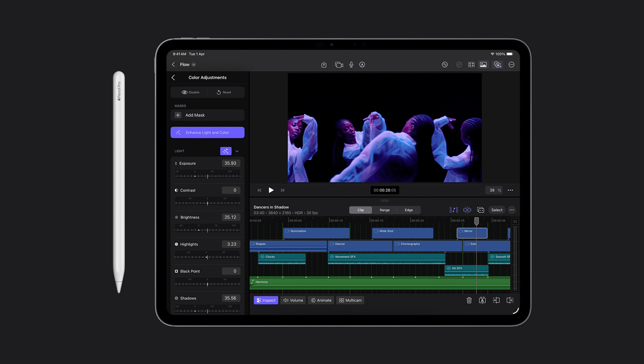
Task: Toggle audio skimming above the timeline
Action: click(x=453, y=210)
